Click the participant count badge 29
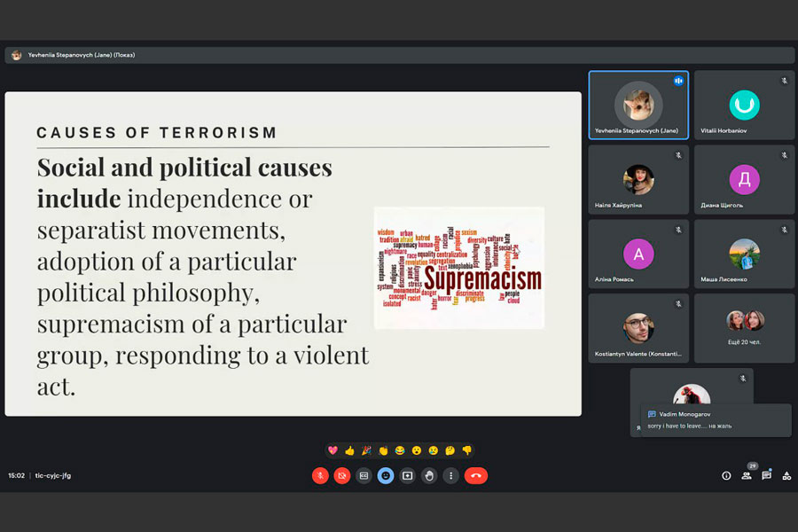 point(752,465)
